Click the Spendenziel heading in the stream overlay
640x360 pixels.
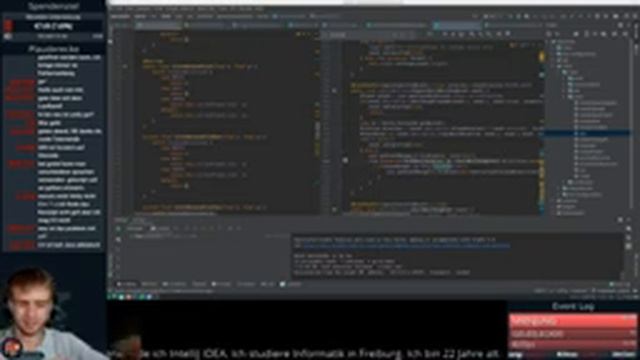tap(53, 6)
